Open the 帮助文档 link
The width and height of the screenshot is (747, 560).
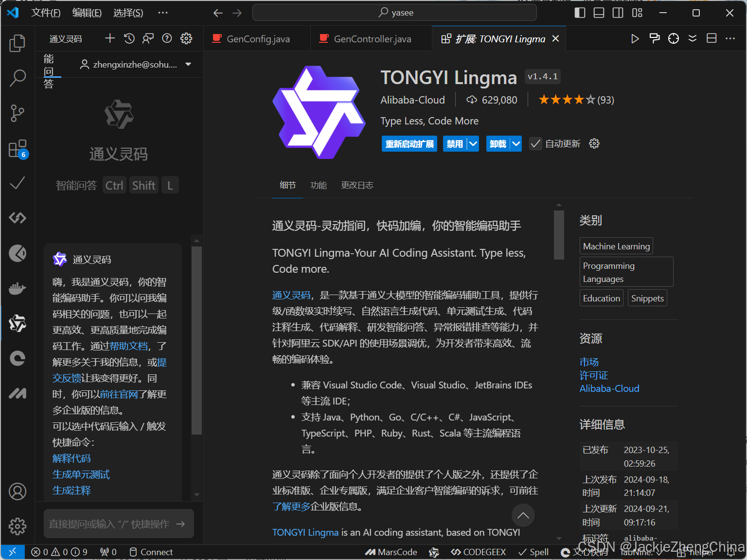pyautogui.click(x=128, y=346)
